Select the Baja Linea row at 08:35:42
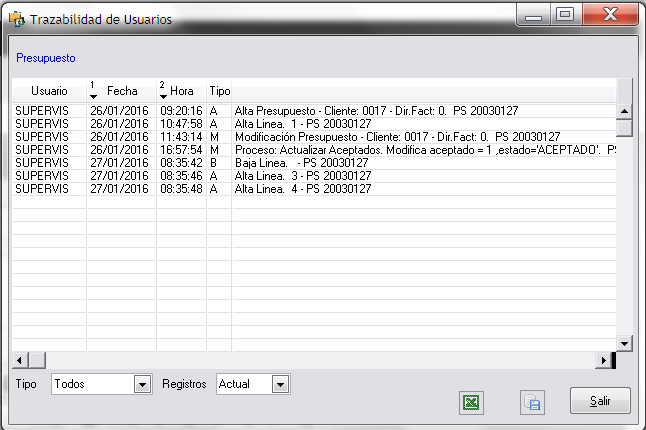 click(x=300, y=162)
